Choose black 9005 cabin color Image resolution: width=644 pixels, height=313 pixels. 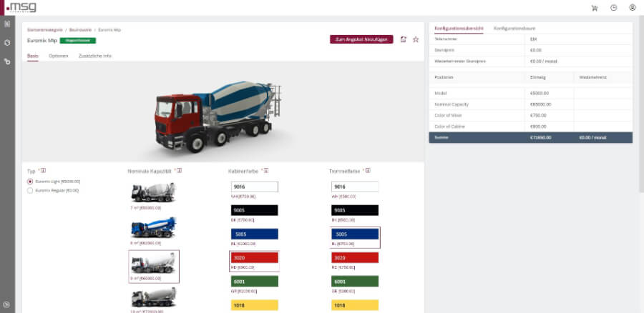coord(254,210)
